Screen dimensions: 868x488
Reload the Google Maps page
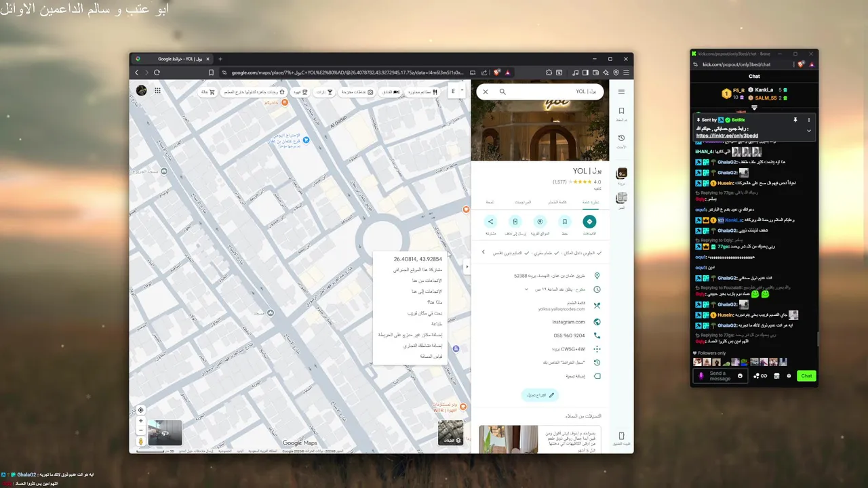click(157, 73)
